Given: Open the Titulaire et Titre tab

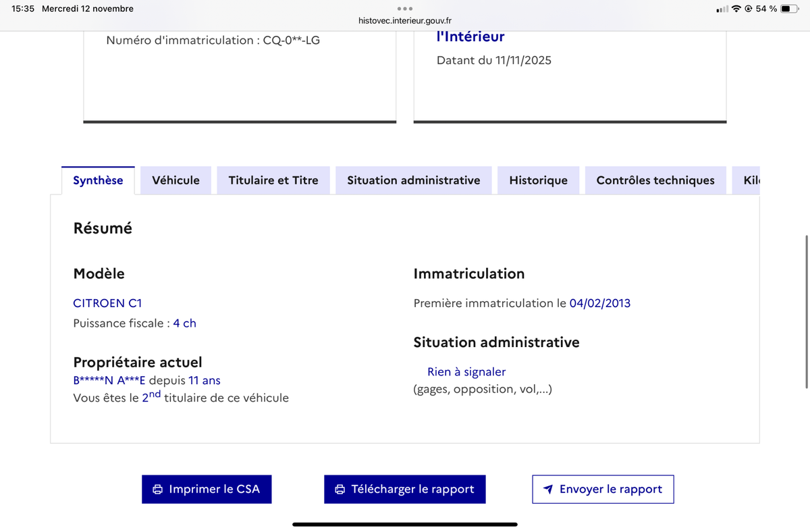Looking at the screenshot, I should click(x=273, y=180).
